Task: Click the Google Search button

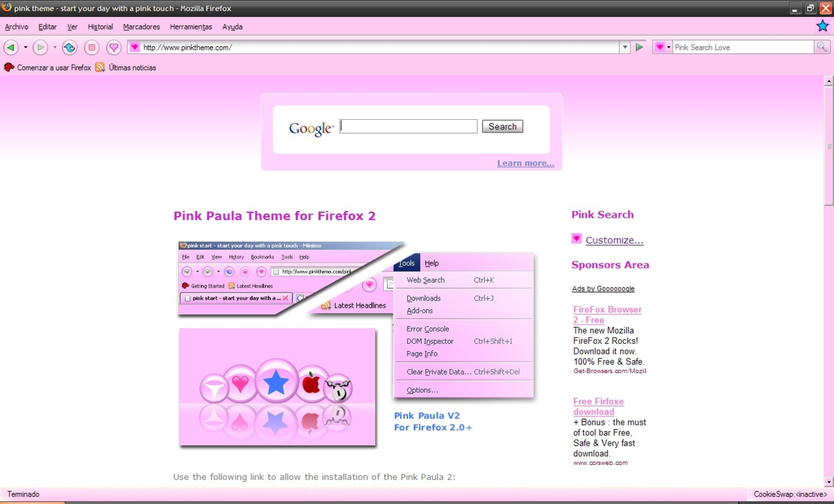Action: tap(502, 127)
